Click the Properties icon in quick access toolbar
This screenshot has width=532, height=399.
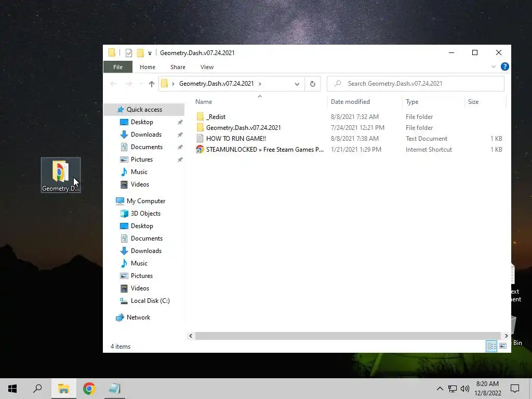pyautogui.click(x=129, y=53)
